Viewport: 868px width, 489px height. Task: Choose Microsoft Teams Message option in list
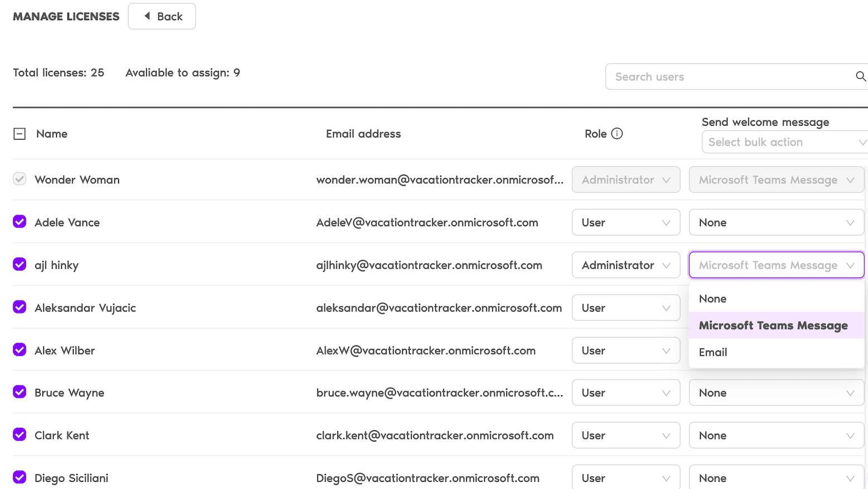tap(777, 325)
